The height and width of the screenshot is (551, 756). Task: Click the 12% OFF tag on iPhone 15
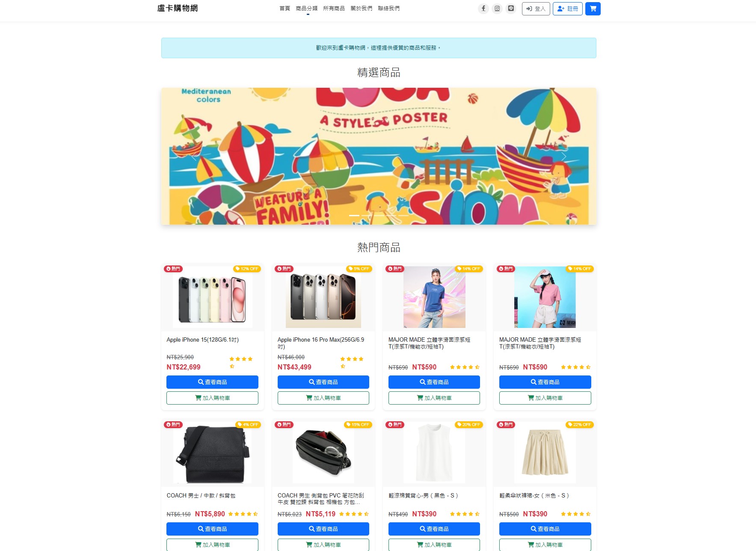(247, 269)
